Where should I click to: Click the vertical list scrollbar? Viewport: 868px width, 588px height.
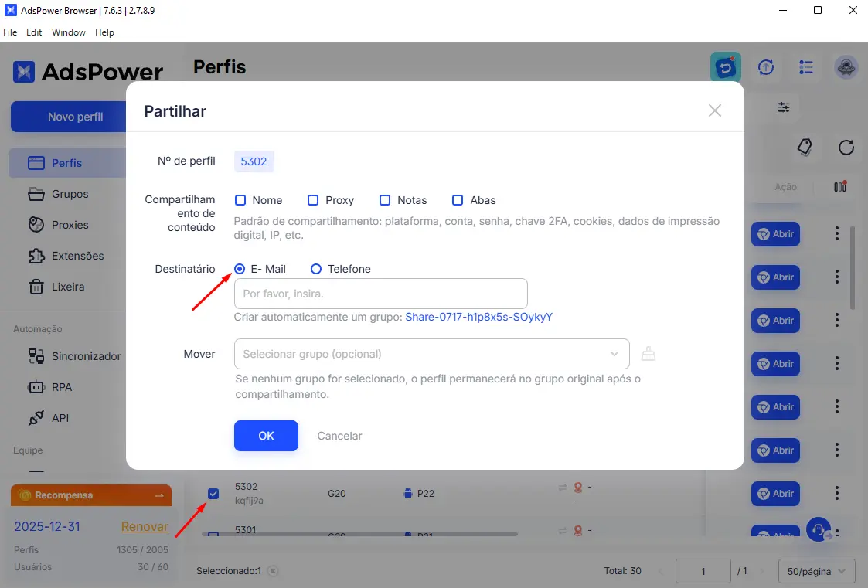[x=853, y=267]
